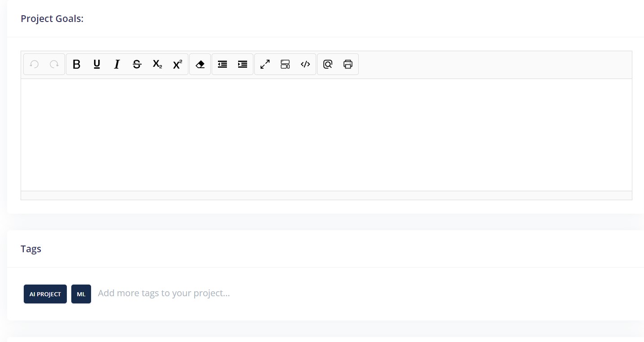Open the editor preview

pos(328,64)
